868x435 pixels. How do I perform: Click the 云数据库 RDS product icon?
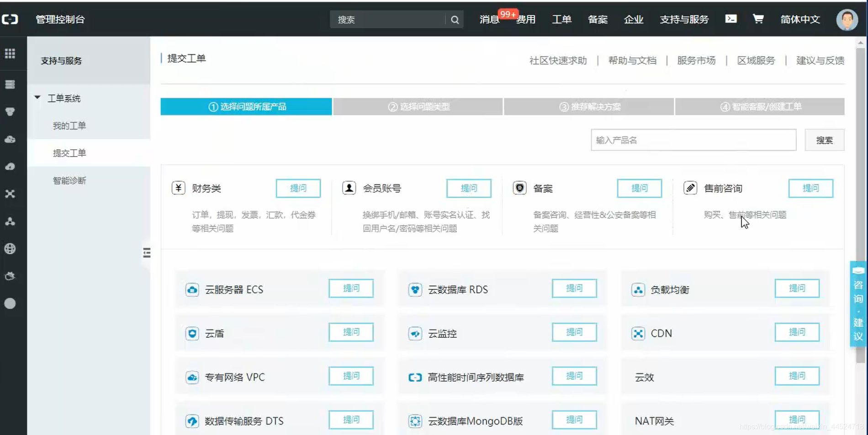tap(415, 289)
